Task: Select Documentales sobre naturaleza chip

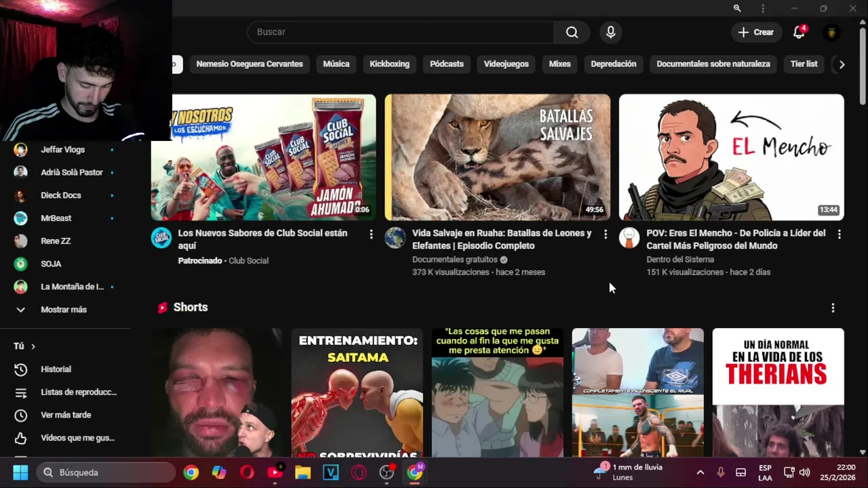Action: [713, 64]
